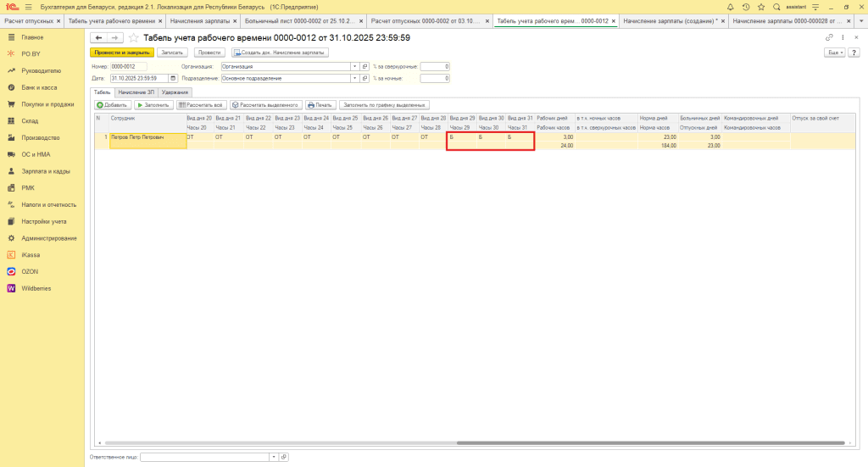Switch to the Удержания tab
Screen dimensions: 868x467
(x=175, y=92)
